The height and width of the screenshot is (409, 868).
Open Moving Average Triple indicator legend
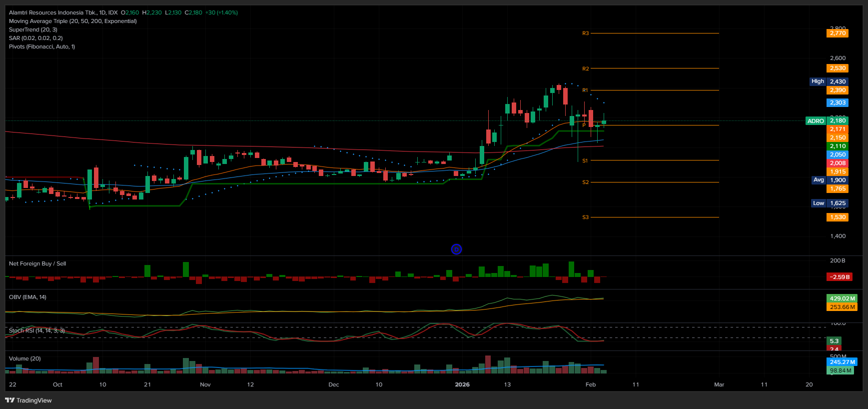tap(72, 21)
